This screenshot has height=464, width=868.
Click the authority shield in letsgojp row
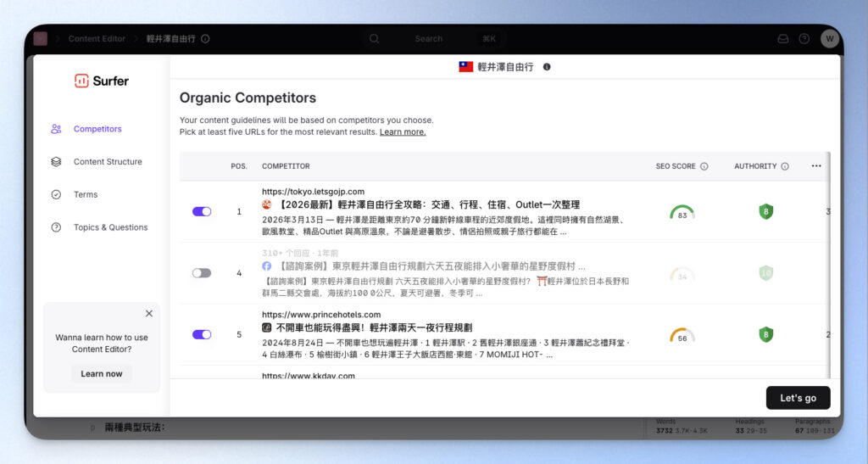pyautogui.click(x=765, y=211)
